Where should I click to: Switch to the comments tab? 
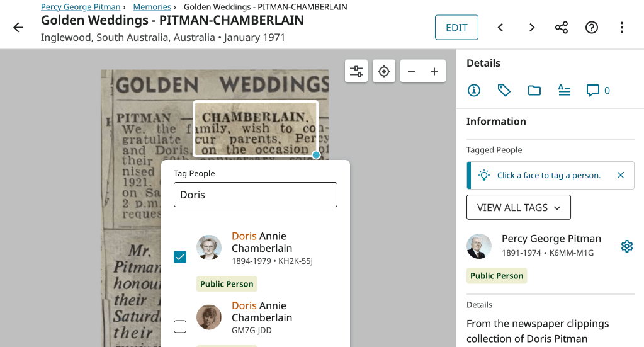(x=598, y=91)
